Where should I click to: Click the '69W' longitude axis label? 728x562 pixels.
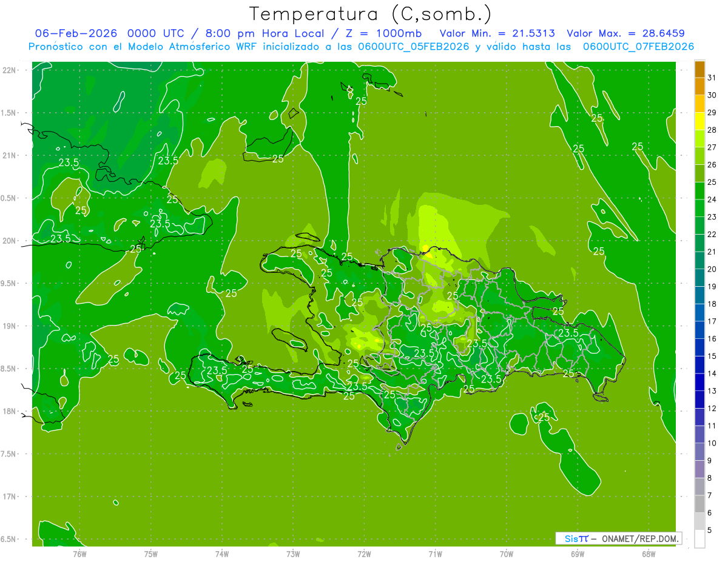coord(578,554)
